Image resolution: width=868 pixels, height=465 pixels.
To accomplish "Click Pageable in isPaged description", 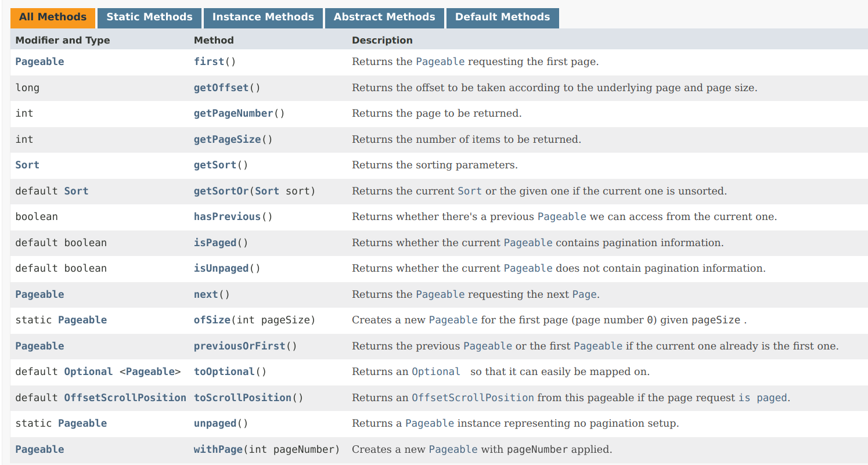I will point(528,243).
